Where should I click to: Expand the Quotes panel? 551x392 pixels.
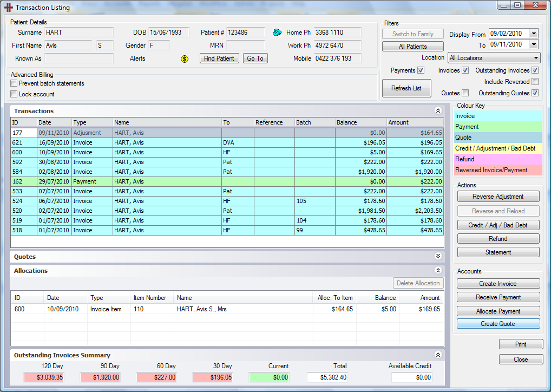[438, 256]
